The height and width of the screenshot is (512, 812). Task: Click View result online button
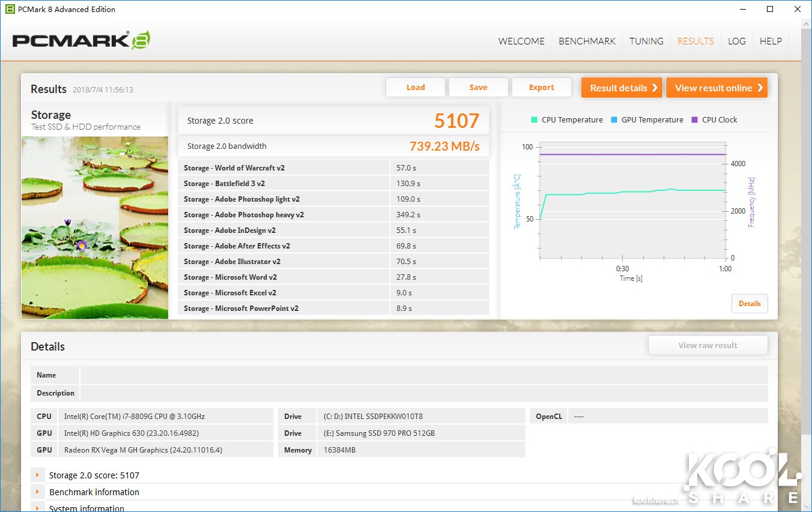coord(717,88)
